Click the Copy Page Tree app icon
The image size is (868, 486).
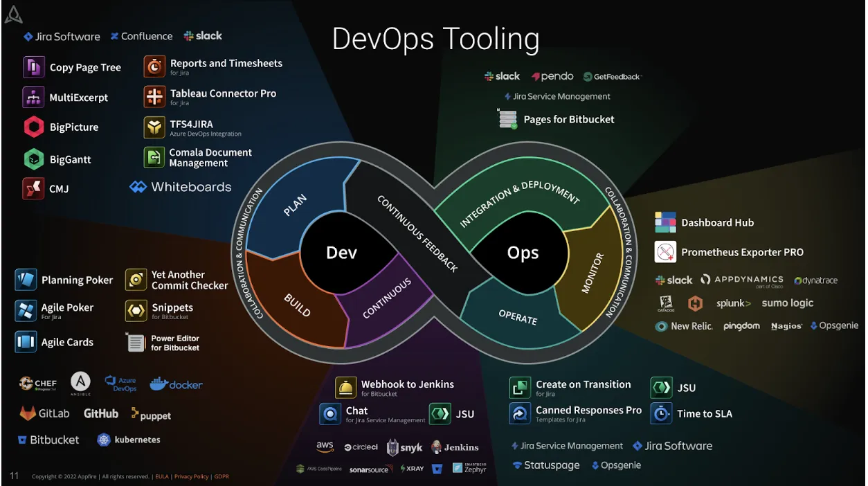point(34,67)
